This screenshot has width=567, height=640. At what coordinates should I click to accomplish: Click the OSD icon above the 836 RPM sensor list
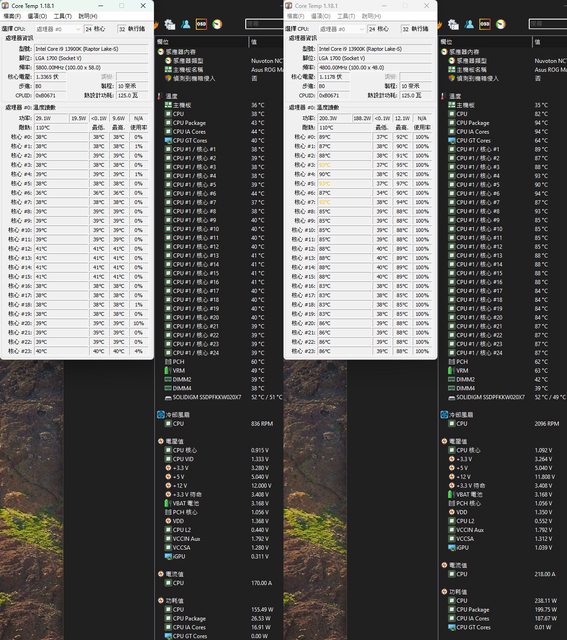click(201, 24)
